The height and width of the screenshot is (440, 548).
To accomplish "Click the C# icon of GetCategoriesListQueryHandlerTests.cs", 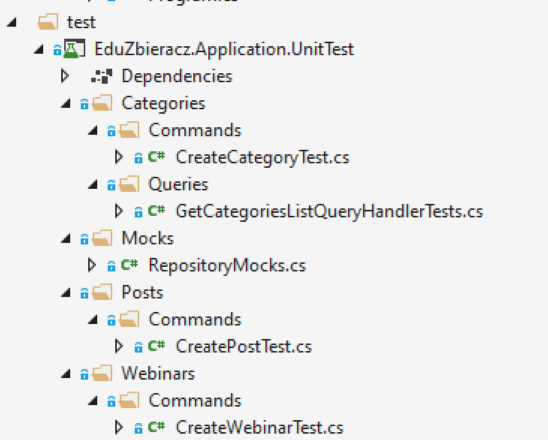I will (x=156, y=211).
